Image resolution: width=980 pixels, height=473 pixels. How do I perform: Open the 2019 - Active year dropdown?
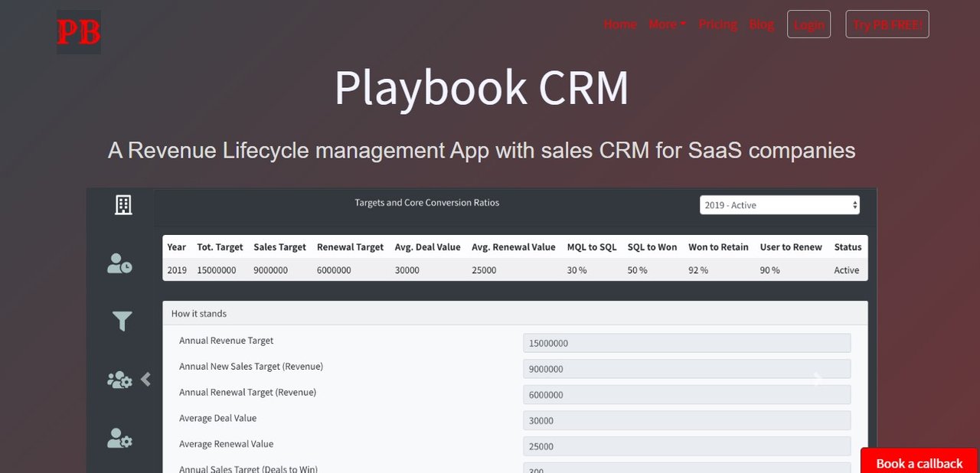pyautogui.click(x=779, y=205)
